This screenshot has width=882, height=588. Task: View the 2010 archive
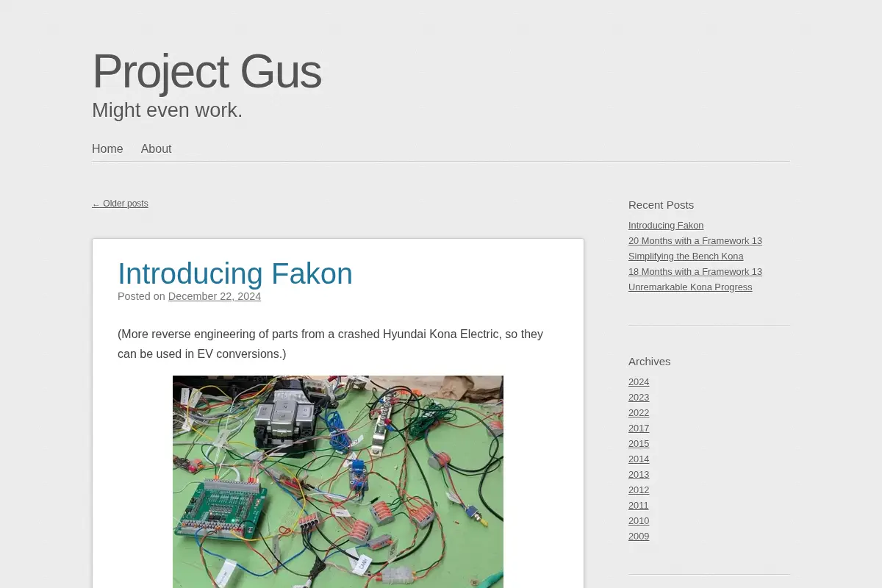(x=639, y=520)
